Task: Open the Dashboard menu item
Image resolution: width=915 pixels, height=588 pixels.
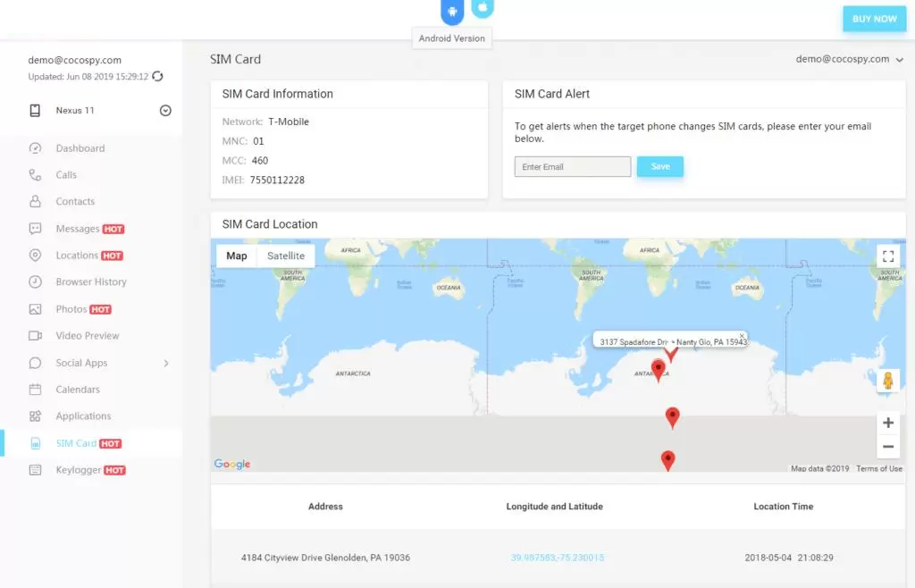Action: (x=80, y=148)
